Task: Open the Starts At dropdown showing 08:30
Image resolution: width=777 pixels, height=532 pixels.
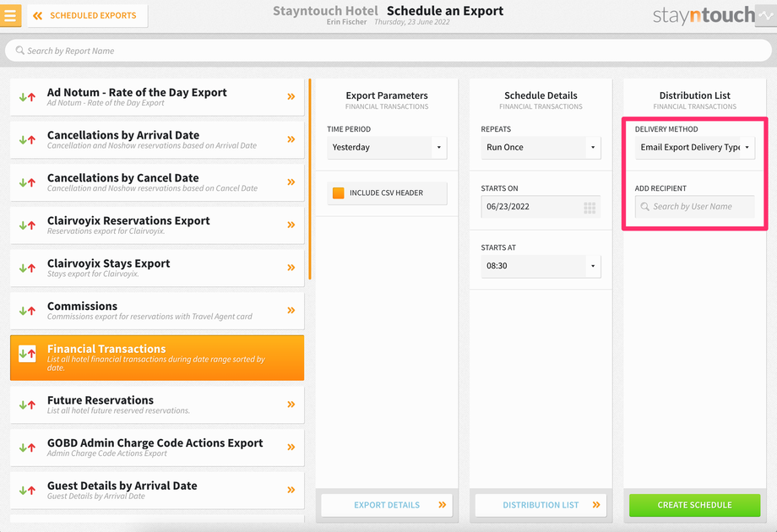Action: (541, 266)
